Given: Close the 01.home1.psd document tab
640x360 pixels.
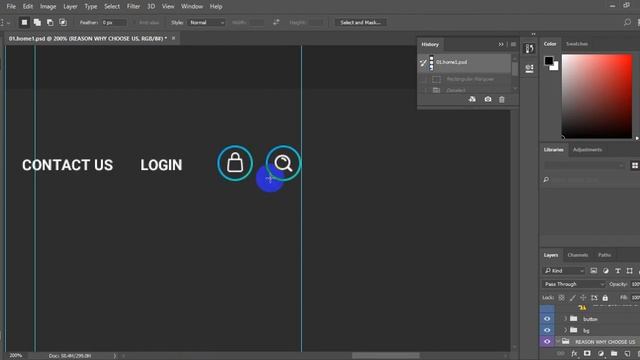Looking at the screenshot, I should click(x=173, y=38).
